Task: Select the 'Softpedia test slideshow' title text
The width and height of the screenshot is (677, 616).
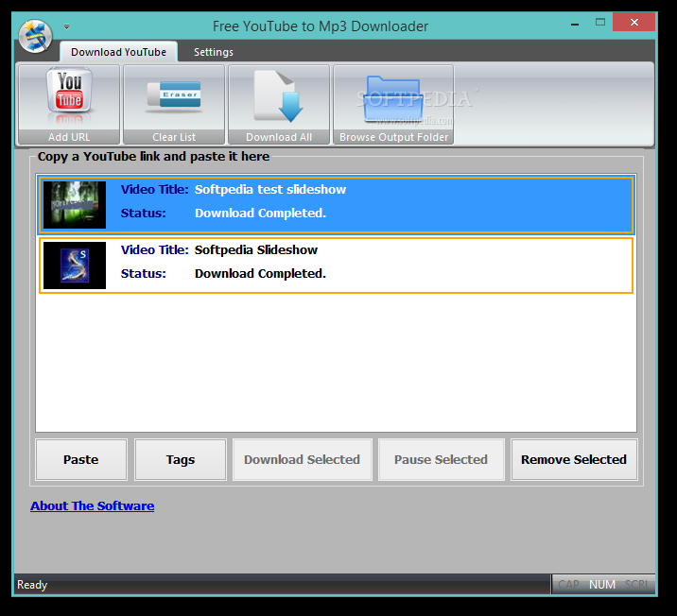Action: [270, 189]
